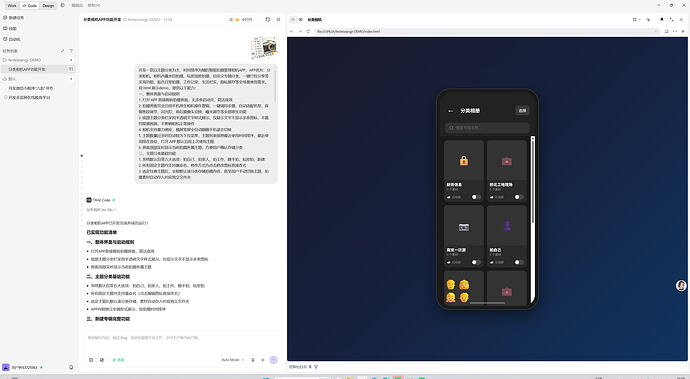This screenshot has width=690, height=379.
Task: Collapse the second project group arrow
Action: coord(71,79)
